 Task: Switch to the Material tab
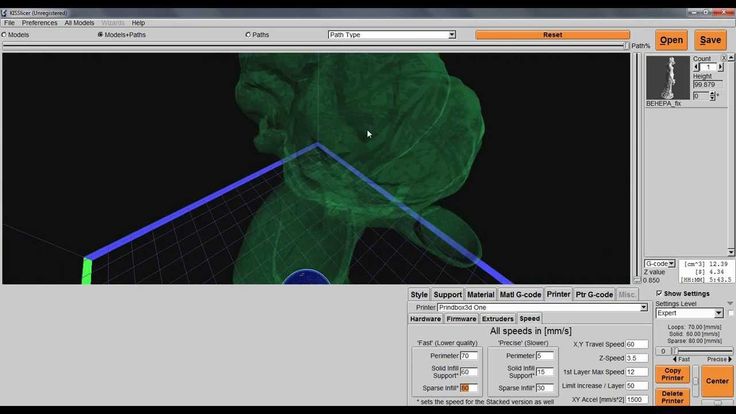481,294
